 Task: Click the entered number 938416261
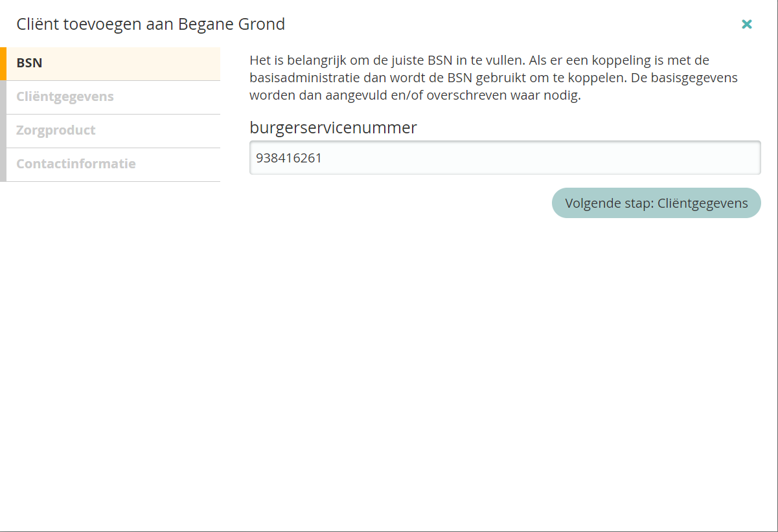tap(289, 158)
